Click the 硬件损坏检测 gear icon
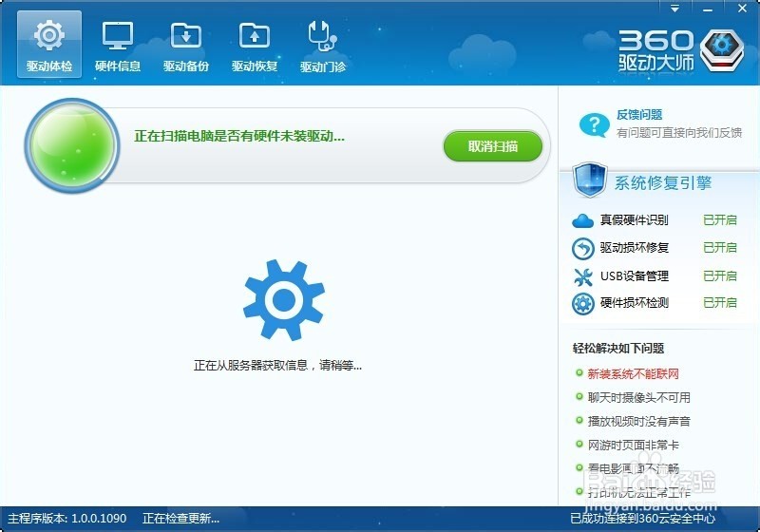 click(x=582, y=304)
